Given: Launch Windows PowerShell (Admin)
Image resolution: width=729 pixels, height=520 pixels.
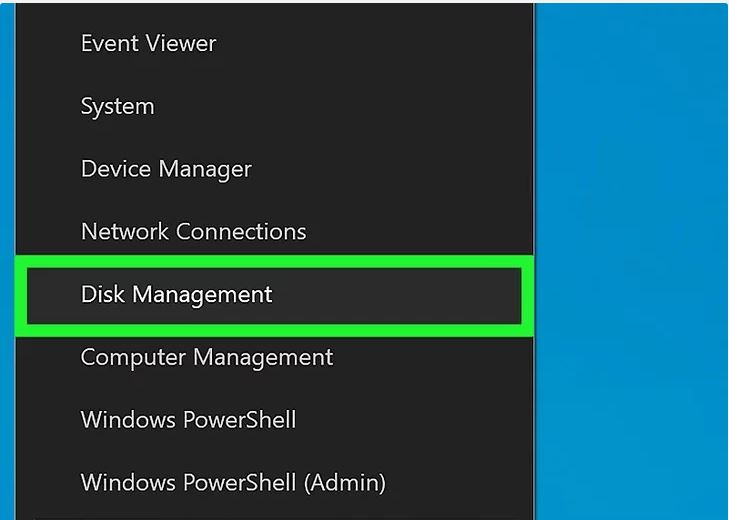Looking at the screenshot, I should pos(274,483).
